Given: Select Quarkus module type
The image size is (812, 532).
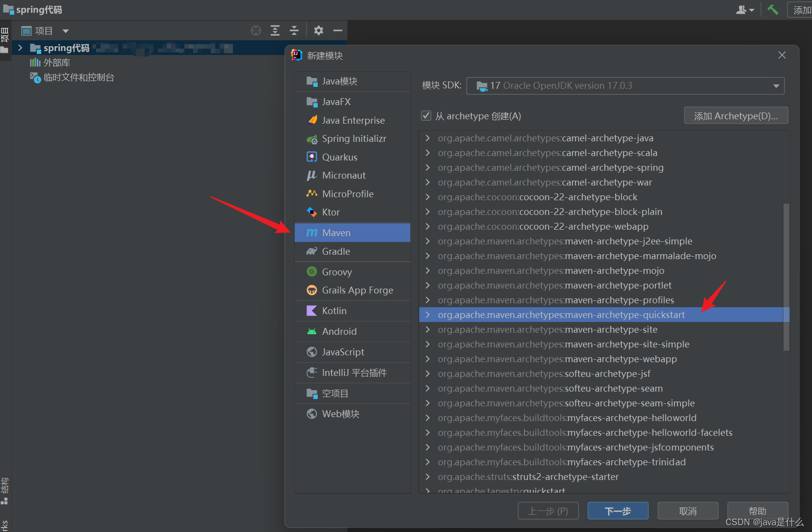Looking at the screenshot, I should click(x=352, y=157).
